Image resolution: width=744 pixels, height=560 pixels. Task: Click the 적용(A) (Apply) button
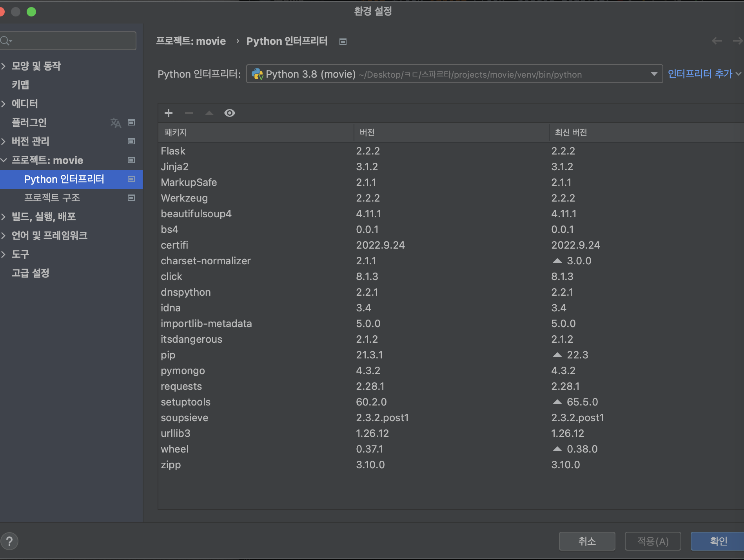pos(653,541)
